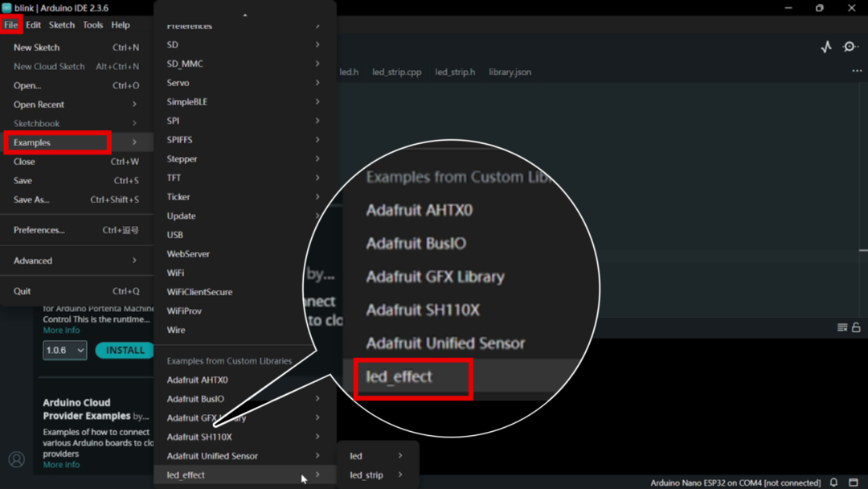Image resolution: width=868 pixels, height=489 pixels.
Task: Open the Tools menu
Action: 92,25
